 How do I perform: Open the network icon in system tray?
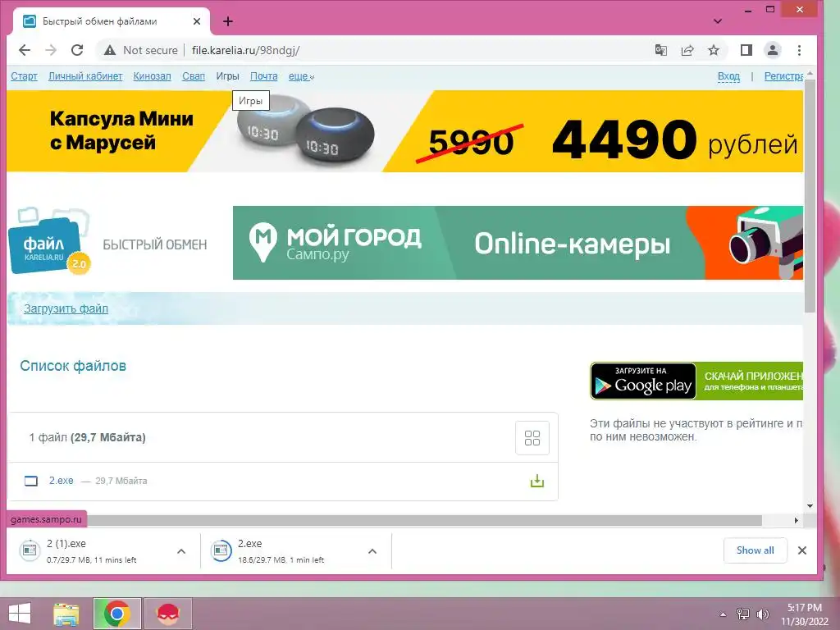coord(743,614)
